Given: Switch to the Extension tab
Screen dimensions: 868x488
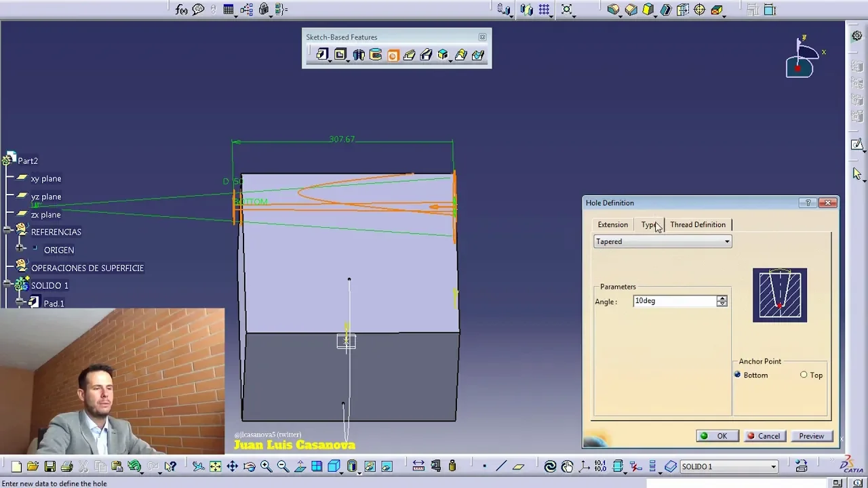Looking at the screenshot, I should point(612,225).
